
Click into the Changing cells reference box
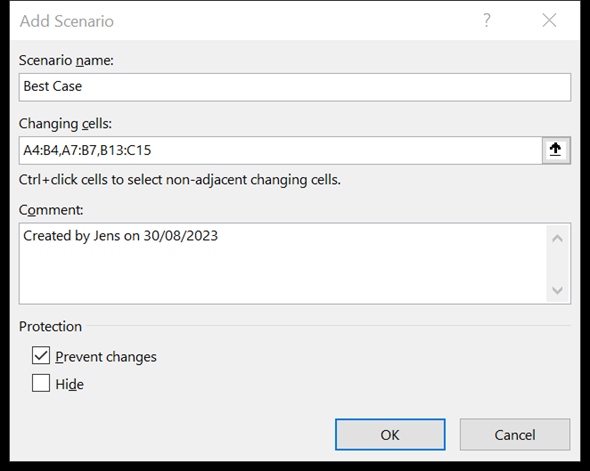pos(280,150)
